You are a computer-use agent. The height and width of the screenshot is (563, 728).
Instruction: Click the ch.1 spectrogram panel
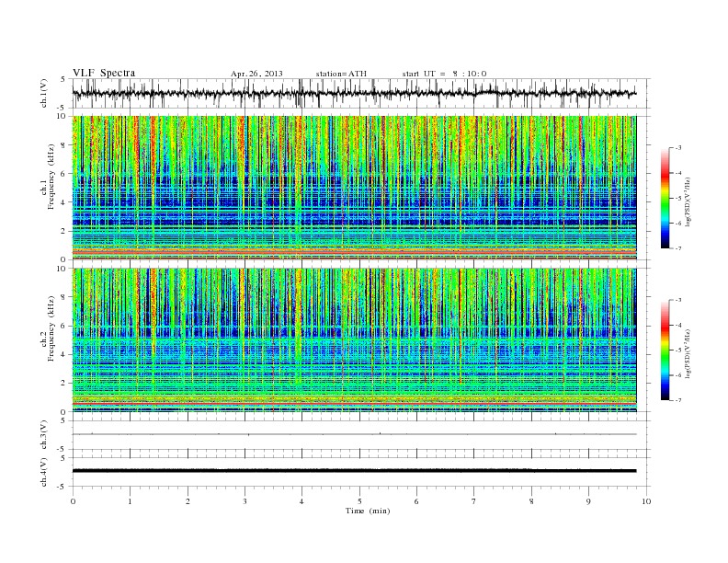tap(354, 188)
